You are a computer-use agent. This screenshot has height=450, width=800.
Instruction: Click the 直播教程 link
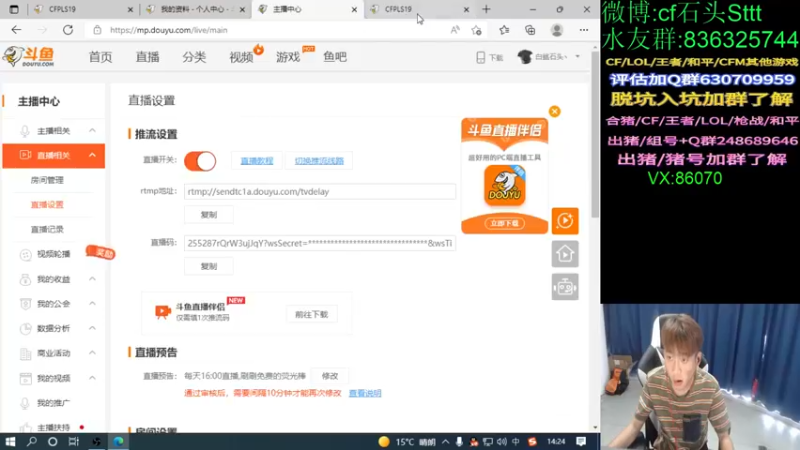tap(257, 161)
